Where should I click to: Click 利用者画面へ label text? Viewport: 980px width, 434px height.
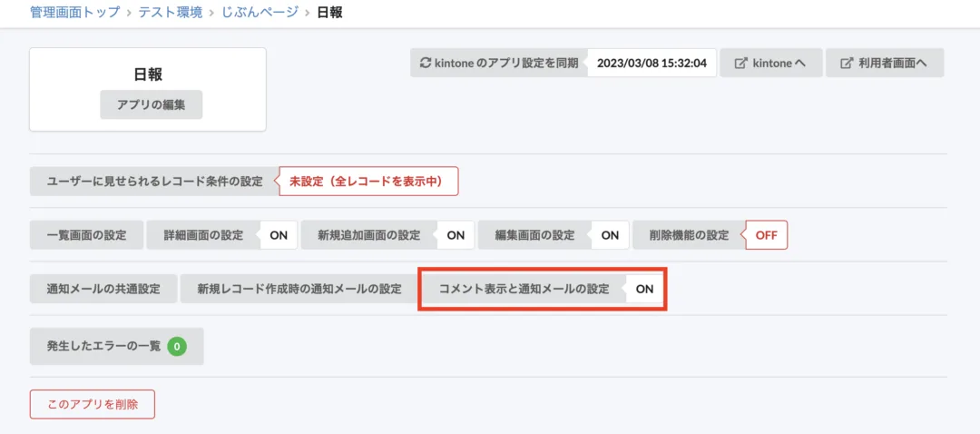(x=893, y=64)
